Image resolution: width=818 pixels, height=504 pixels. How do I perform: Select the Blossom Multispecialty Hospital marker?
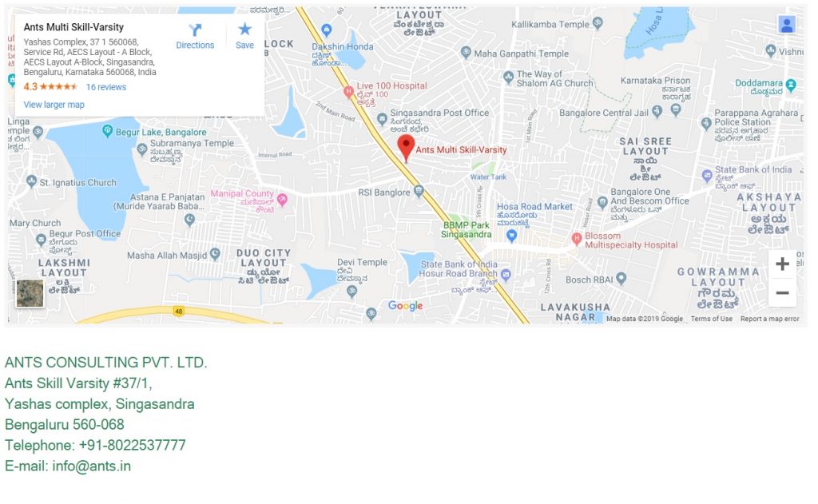(x=577, y=239)
